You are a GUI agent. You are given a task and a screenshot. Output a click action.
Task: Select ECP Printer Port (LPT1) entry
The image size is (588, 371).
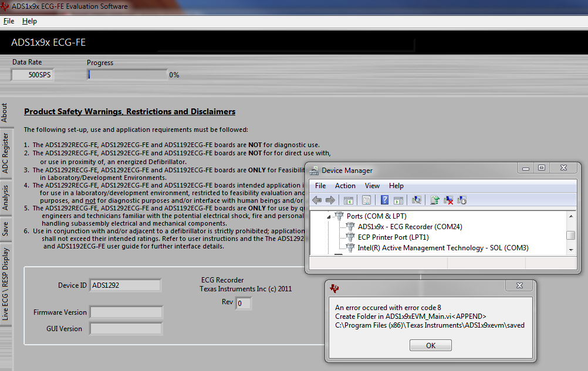point(393,237)
